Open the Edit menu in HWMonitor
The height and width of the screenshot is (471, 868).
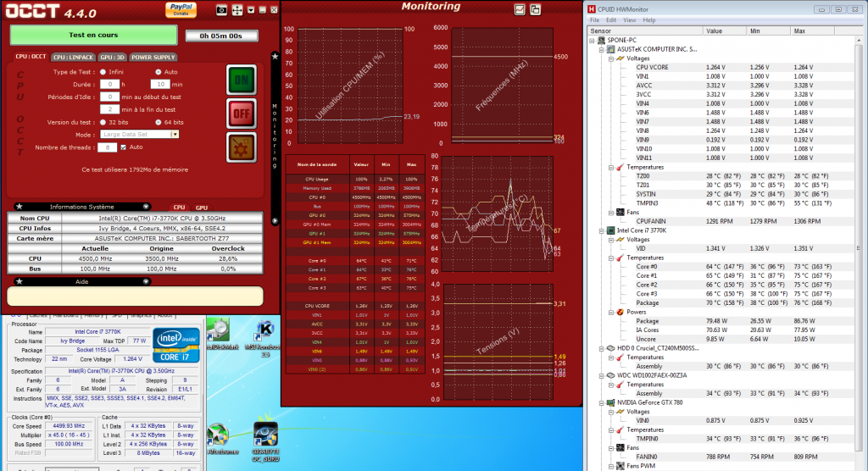point(611,20)
